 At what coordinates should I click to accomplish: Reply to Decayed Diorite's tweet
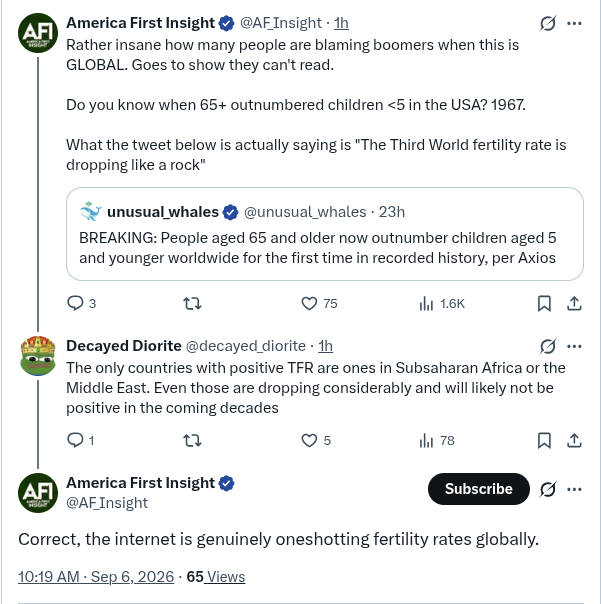[76, 440]
